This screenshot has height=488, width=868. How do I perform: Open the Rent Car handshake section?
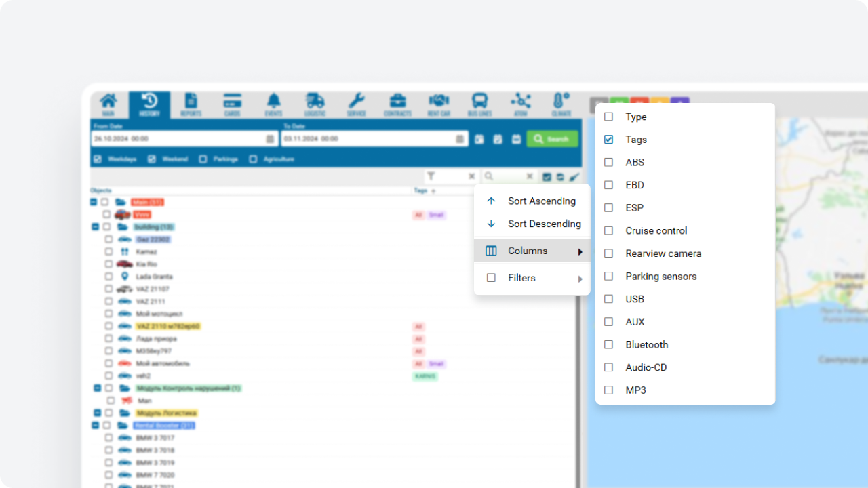pos(439,104)
